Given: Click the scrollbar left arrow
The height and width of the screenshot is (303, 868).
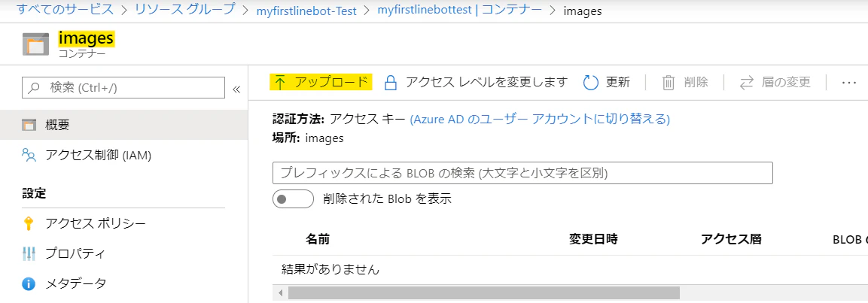Looking at the screenshot, I should point(280,292).
